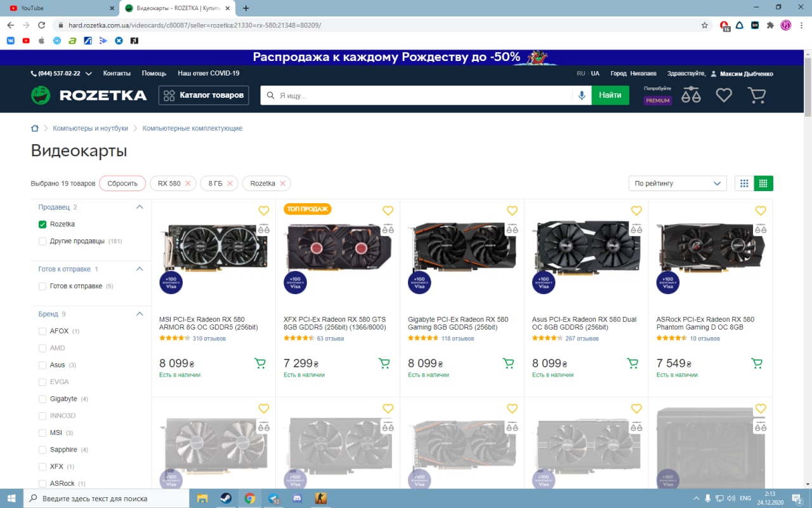Open Discord from the taskbar

tap(298, 498)
